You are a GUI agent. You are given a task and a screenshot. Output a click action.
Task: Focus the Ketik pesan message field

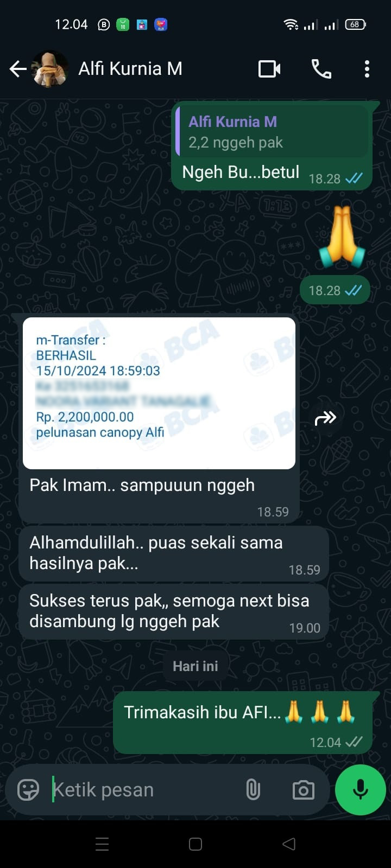tap(141, 790)
